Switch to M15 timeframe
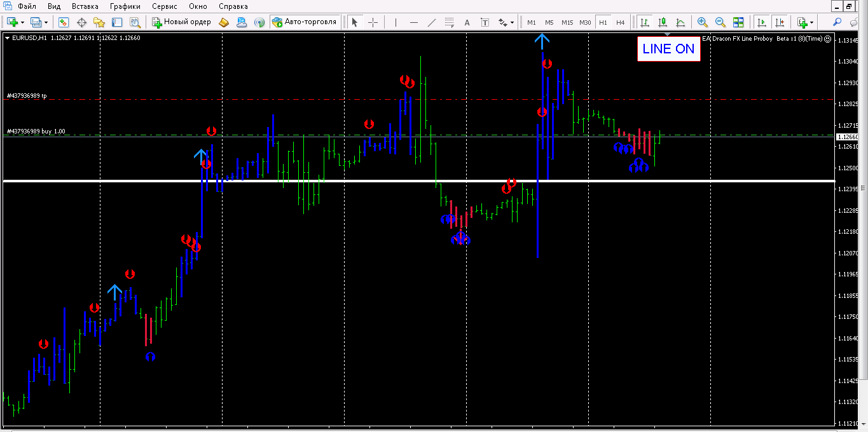The height and width of the screenshot is (432, 868). pyautogui.click(x=567, y=22)
